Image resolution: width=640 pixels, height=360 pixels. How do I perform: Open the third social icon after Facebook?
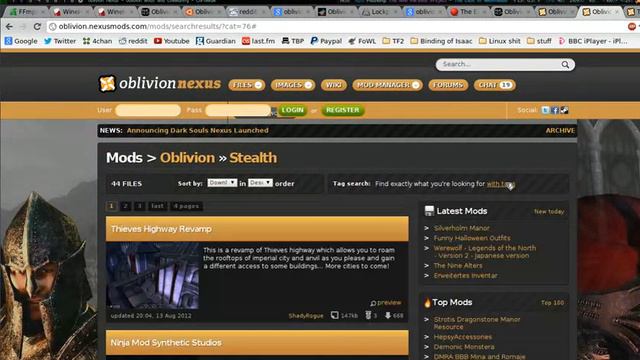coord(564,110)
